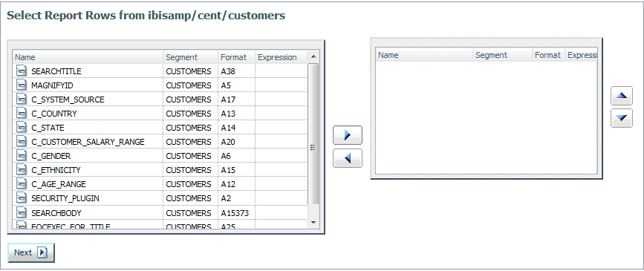The width and height of the screenshot is (644, 271).
Task: Click the Format column header in left list
Action: 236,57
